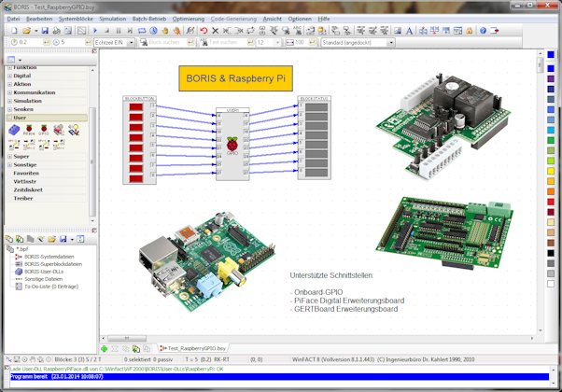Screen dimensions: 562x392
Task: Insert a text label with the A icon
Action: (409, 31)
